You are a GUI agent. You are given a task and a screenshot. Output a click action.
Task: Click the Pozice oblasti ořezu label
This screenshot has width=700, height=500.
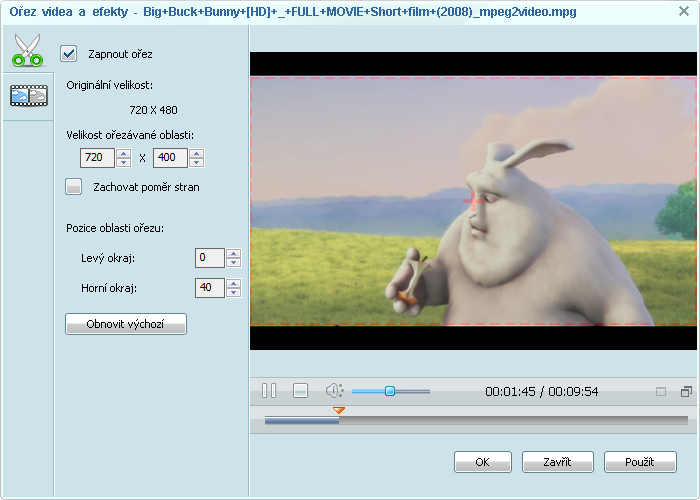tap(115, 228)
